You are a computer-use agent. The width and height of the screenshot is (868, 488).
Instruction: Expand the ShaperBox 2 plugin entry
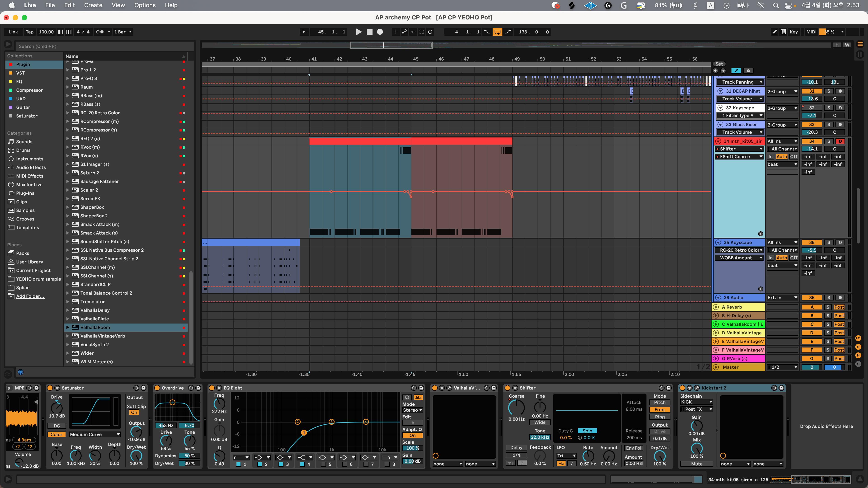68,216
